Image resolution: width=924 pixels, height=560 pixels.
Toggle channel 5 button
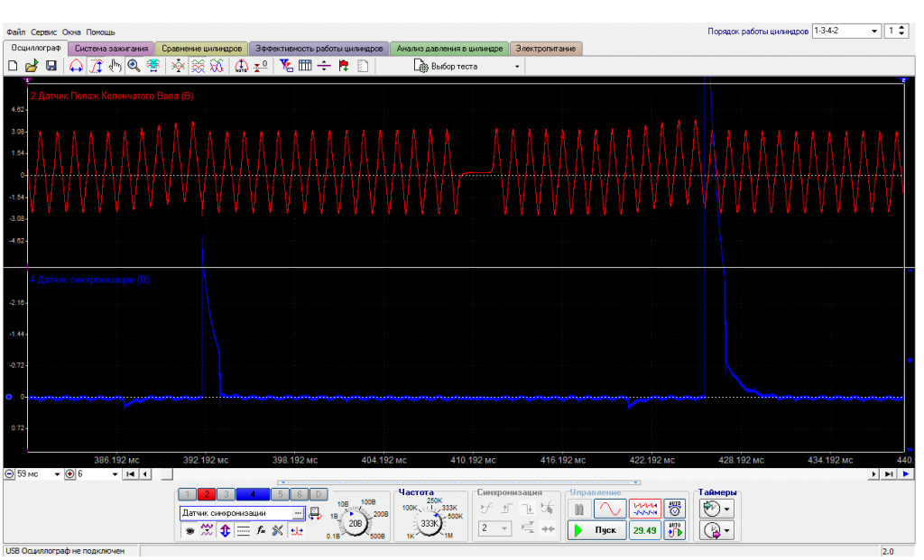point(281,495)
